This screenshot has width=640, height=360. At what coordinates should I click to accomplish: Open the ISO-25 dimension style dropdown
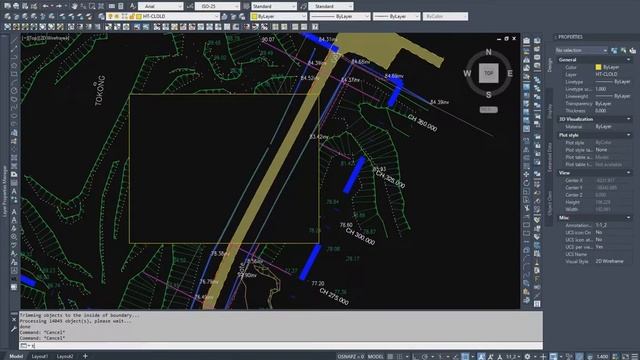pyautogui.click(x=217, y=6)
